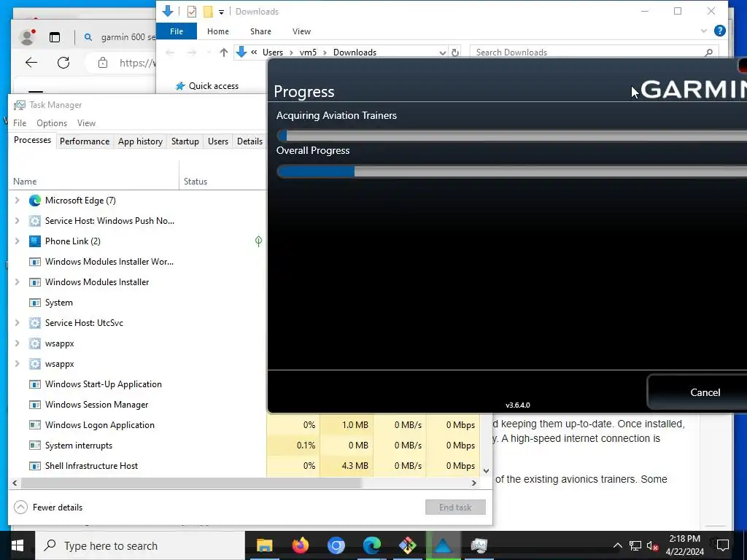This screenshot has height=560, width=747.
Task: Switch to the Users tab
Action: 217,141
